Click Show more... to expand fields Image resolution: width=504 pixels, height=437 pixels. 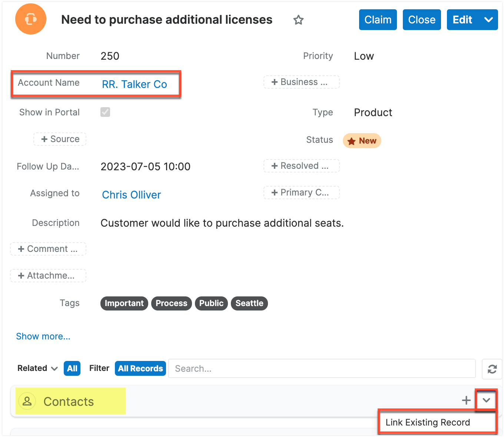[x=43, y=336]
